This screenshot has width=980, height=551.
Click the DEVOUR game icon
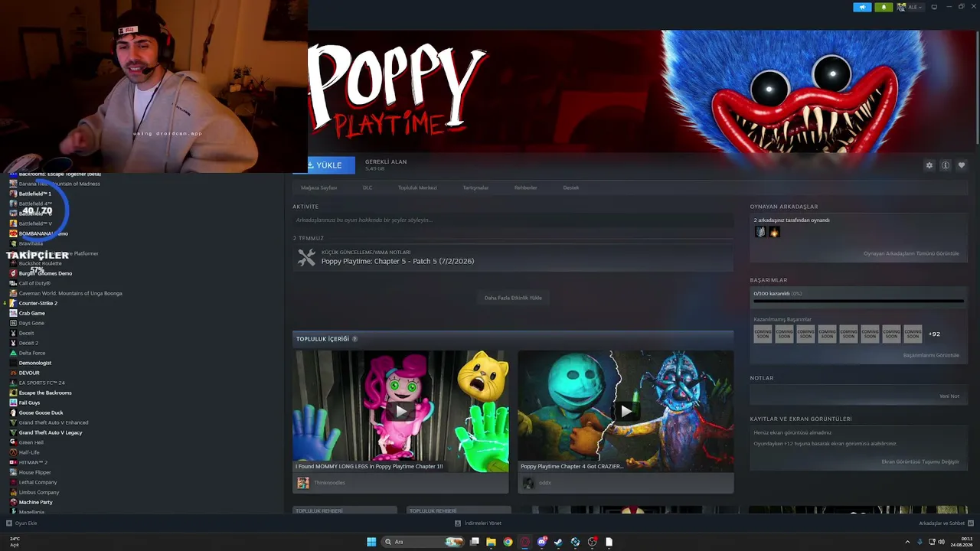(13, 373)
